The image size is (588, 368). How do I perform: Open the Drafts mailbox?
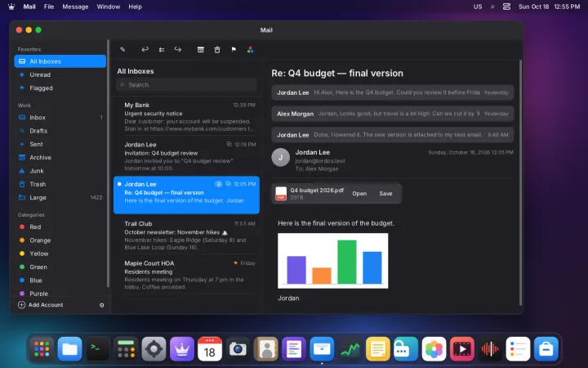pos(60,131)
